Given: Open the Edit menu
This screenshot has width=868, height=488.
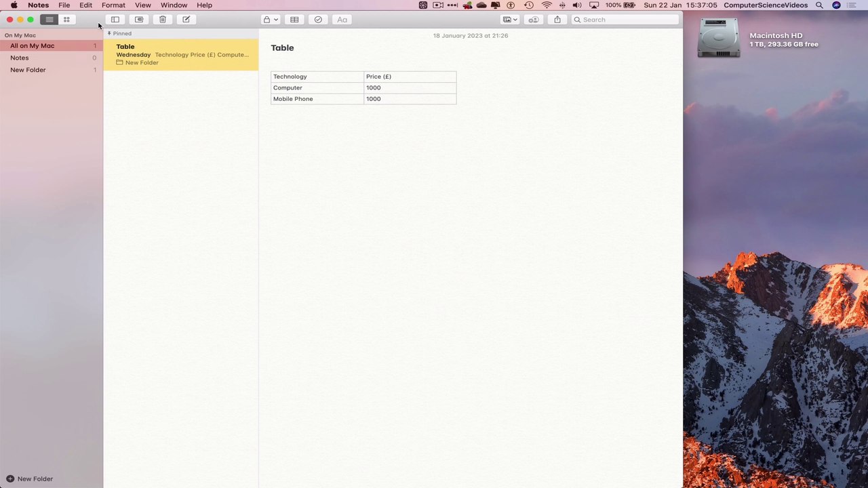Looking at the screenshot, I should point(85,5).
